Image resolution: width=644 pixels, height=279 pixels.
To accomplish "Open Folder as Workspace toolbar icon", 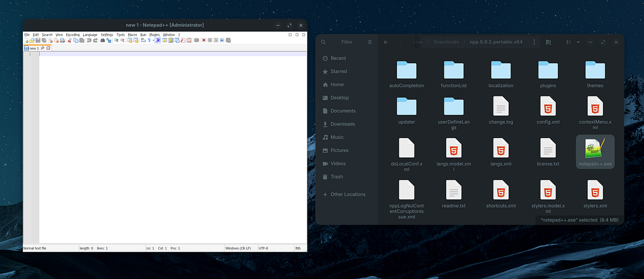I will pyautogui.click(x=189, y=40).
